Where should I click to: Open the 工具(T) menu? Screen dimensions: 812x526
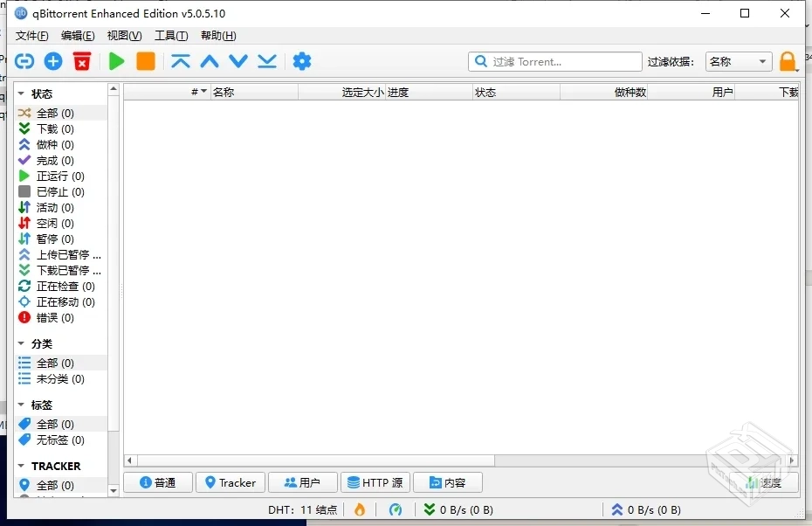(x=171, y=36)
